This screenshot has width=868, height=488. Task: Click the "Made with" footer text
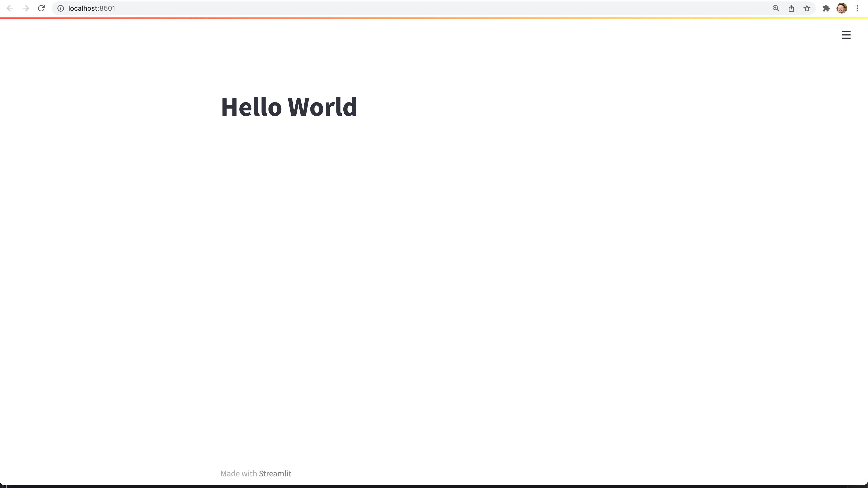click(238, 473)
